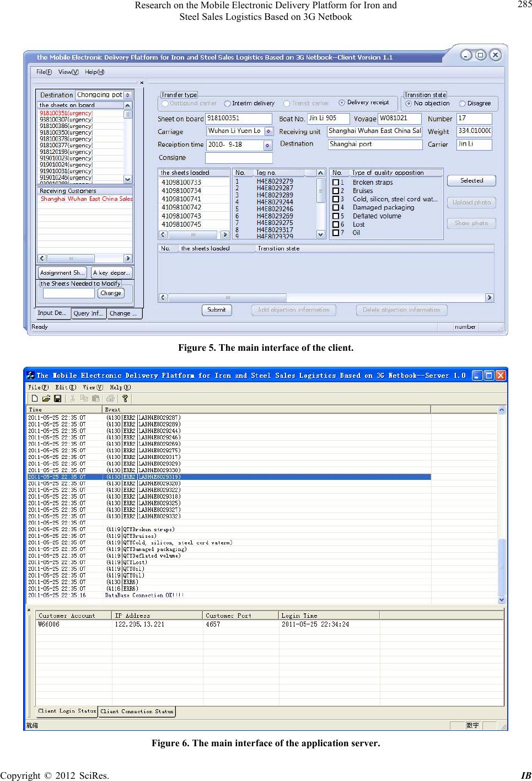Enable the Deflated volume checkbox
This screenshot has width=532, height=781.
pos(336,216)
